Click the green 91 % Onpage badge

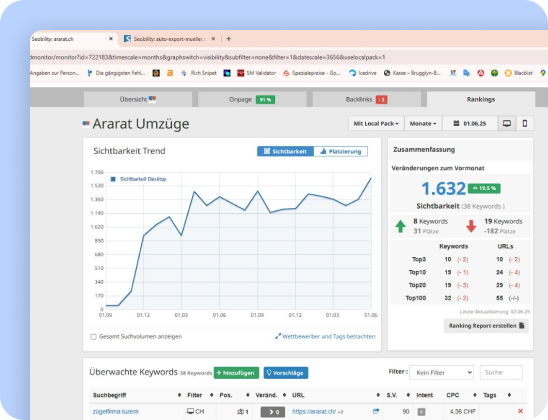point(265,100)
